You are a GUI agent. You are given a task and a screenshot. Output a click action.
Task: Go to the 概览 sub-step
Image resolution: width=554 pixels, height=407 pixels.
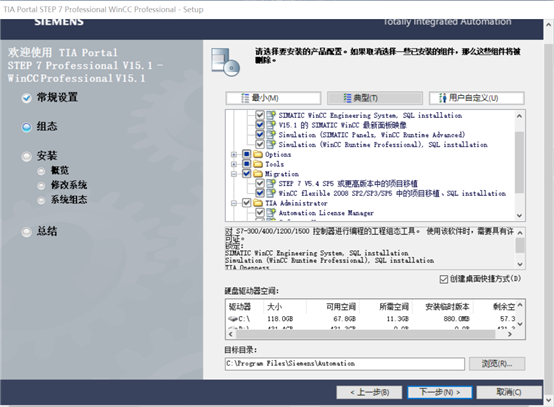(53, 171)
